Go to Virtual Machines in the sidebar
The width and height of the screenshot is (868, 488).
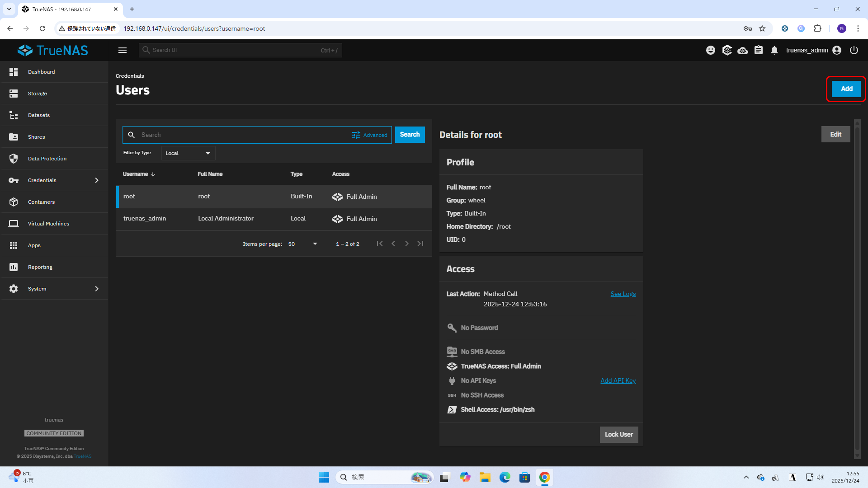[48, 224]
